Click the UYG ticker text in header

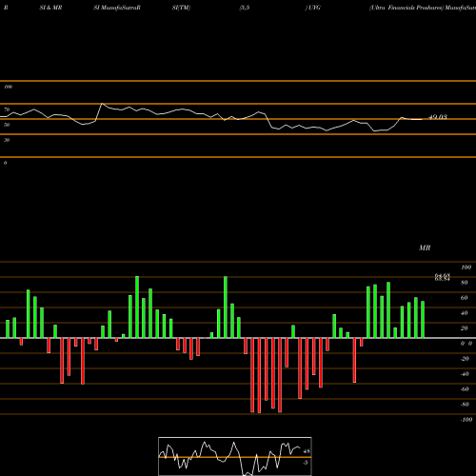(314, 8)
